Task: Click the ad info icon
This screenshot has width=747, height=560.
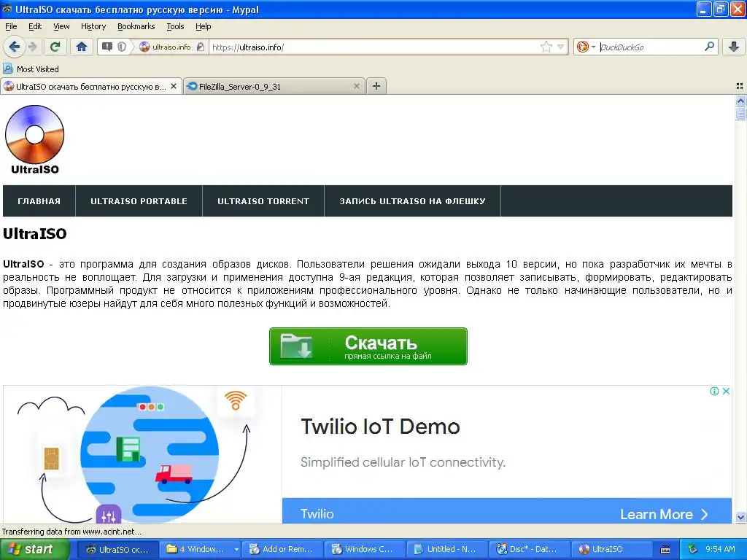Action: tap(714, 391)
